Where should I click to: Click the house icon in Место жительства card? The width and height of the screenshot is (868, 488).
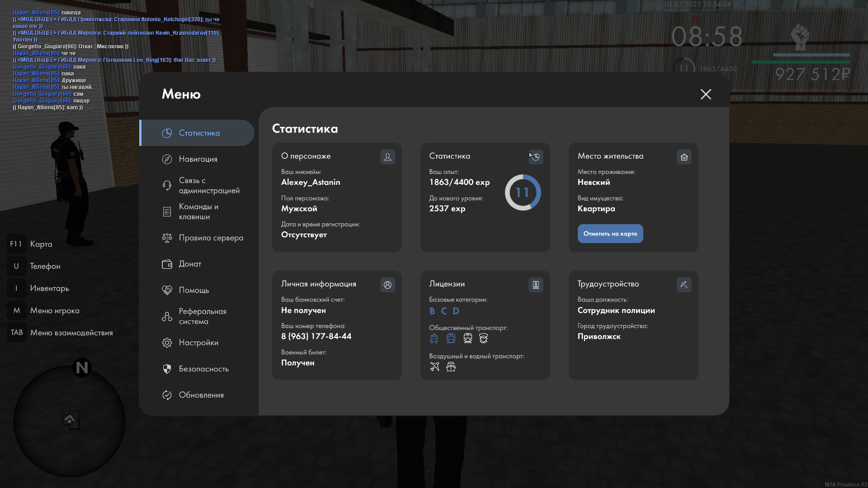684,157
